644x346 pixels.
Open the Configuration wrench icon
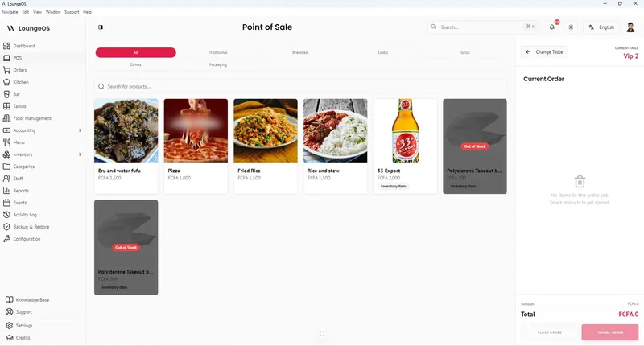coord(6,239)
